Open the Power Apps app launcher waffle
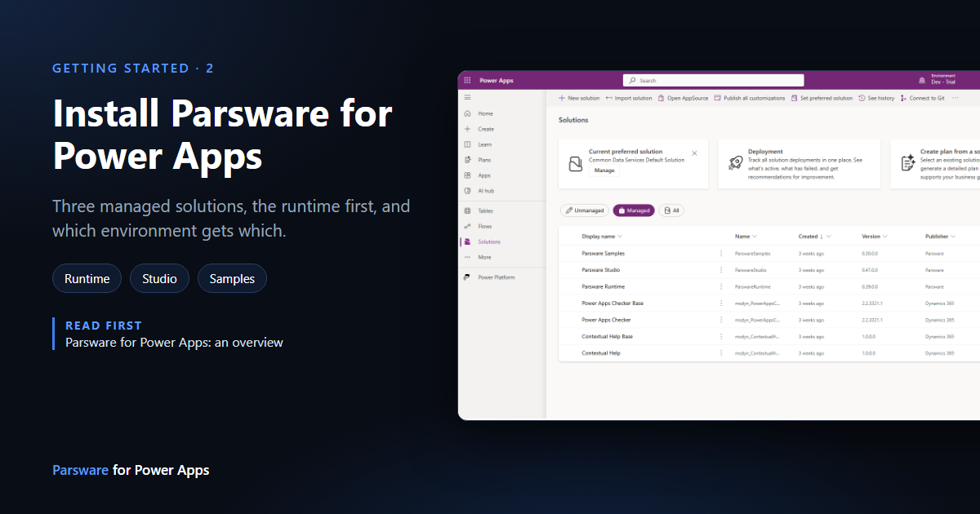Screen dimensions: 980x514 (467, 81)
